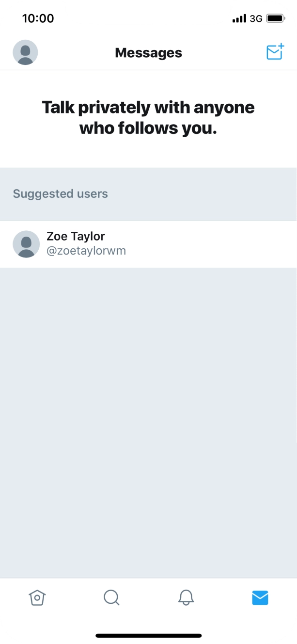297x644 pixels.
Task: Click the @zoetaylorwm handle
Action: point(86,251)
